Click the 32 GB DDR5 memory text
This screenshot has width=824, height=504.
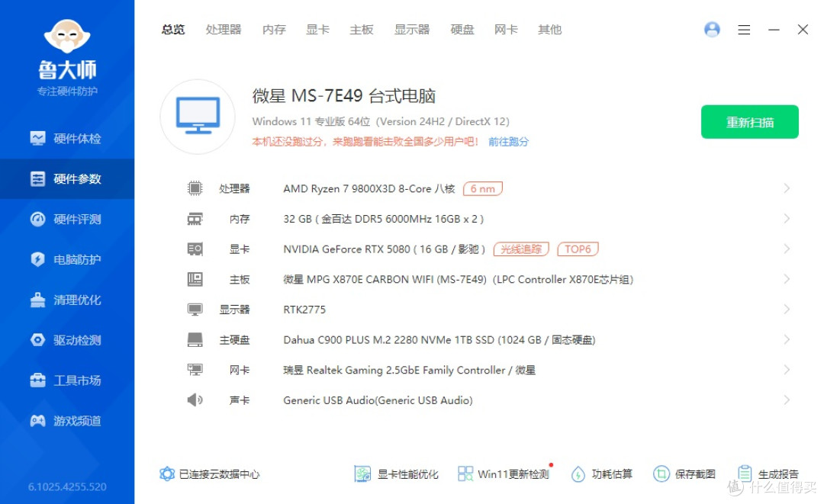click(384, 219)
